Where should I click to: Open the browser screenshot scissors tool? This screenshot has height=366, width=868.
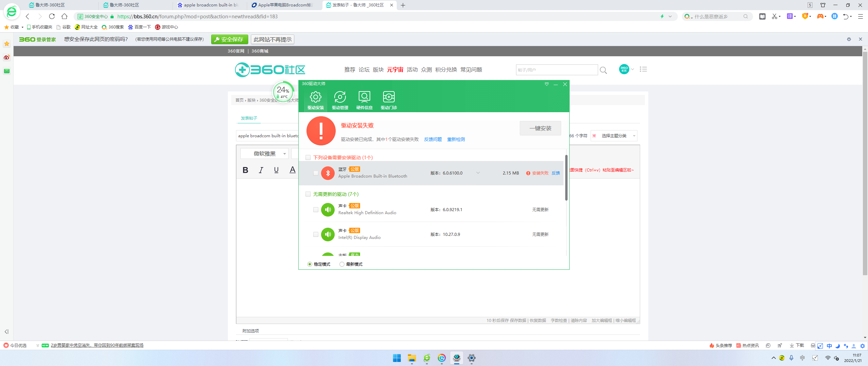tap(774, 16)
